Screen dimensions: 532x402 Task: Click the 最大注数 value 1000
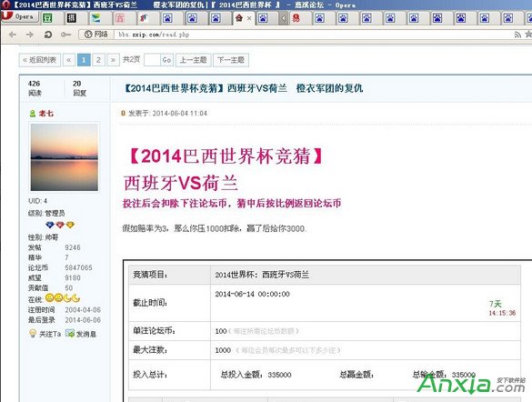[x=223, y=350]
